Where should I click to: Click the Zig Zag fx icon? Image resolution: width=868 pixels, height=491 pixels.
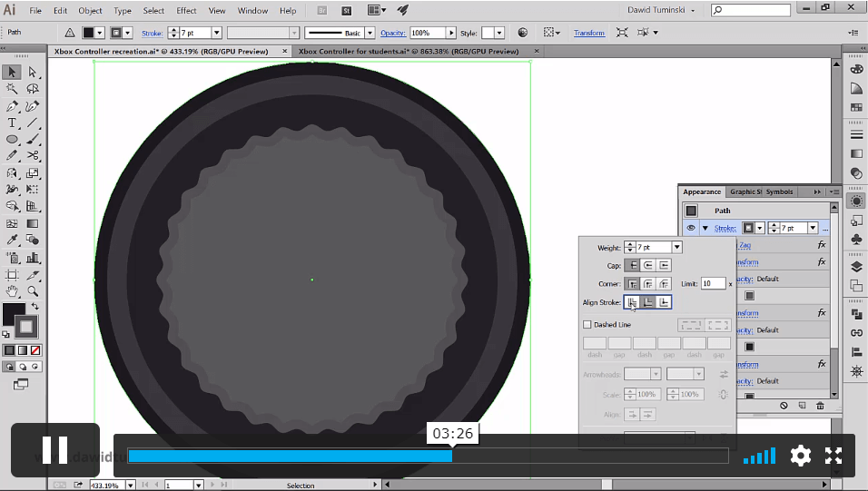[x=822, y=245]
